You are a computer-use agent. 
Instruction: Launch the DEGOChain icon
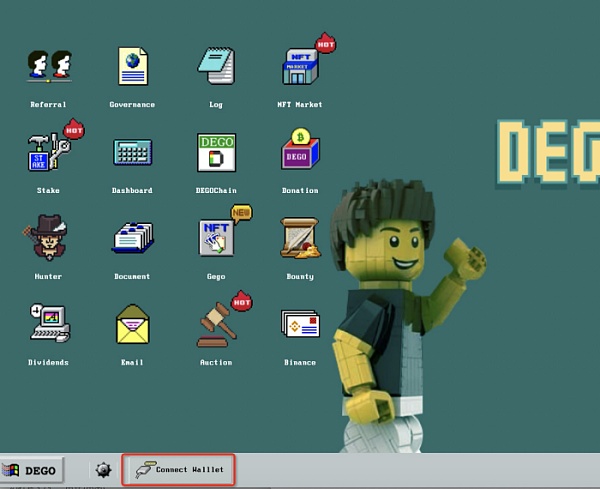coord(216,152)
